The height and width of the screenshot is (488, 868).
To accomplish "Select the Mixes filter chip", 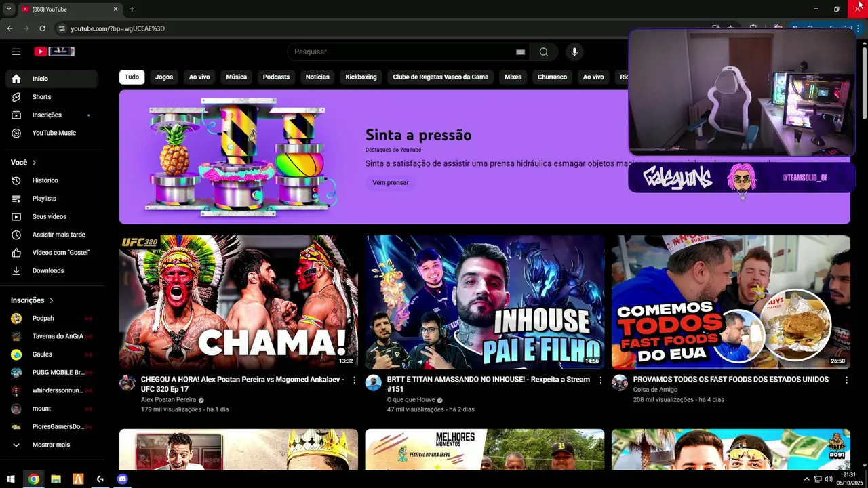I will (513, 77).
